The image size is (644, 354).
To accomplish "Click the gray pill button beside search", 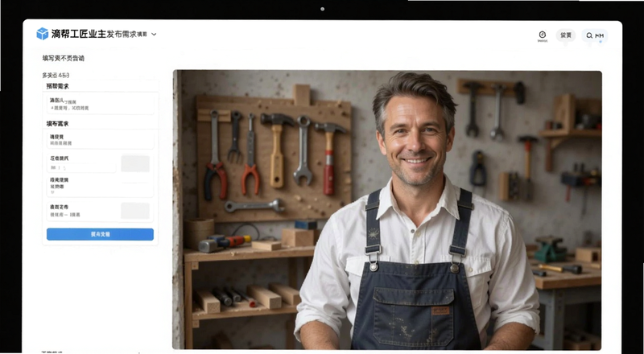I will (566, 35).
